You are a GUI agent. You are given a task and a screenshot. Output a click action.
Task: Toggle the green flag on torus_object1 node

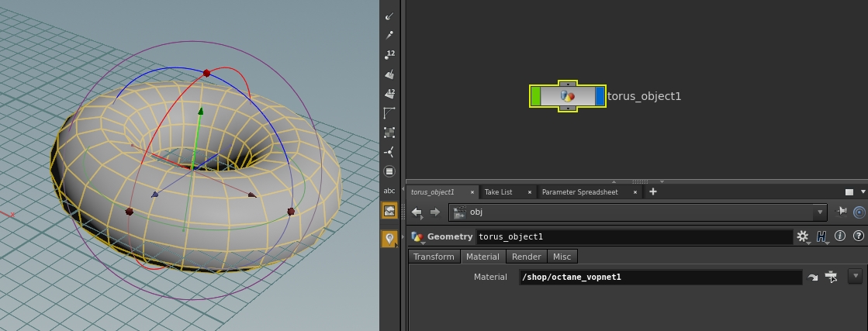tap(535, 96)
